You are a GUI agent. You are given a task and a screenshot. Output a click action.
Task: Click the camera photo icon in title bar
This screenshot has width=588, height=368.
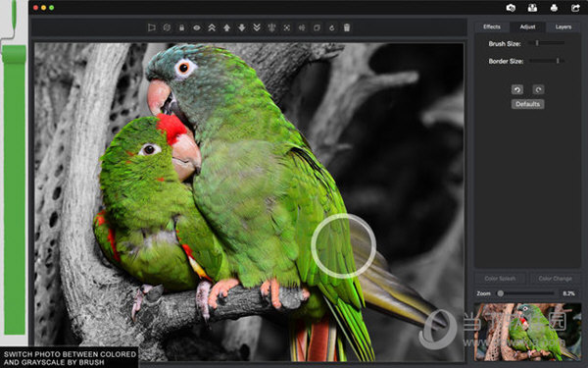point(511,8)
